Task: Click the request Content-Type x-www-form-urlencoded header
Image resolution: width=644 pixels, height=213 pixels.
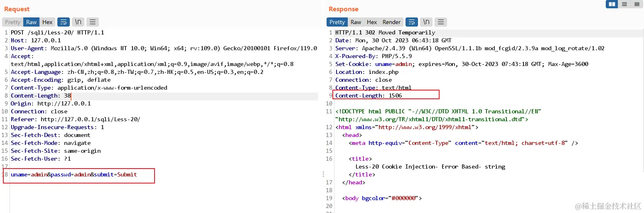Action: [x=89, y=88]
